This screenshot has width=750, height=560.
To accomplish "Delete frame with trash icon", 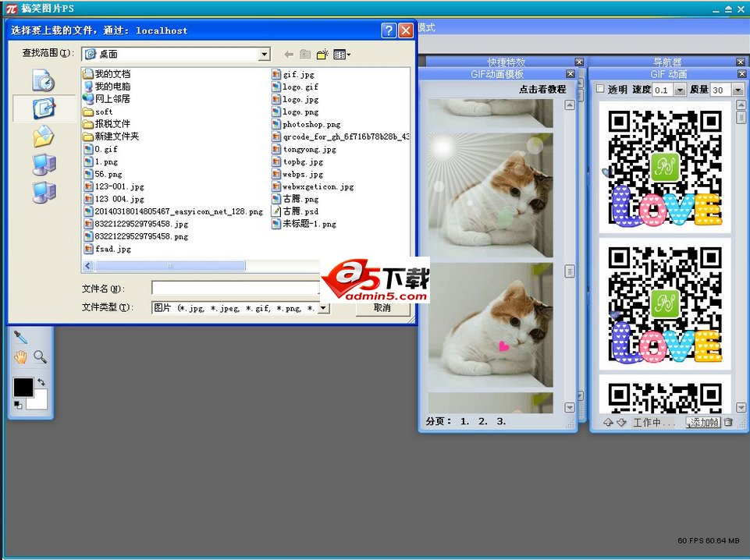I will point(728,423).
